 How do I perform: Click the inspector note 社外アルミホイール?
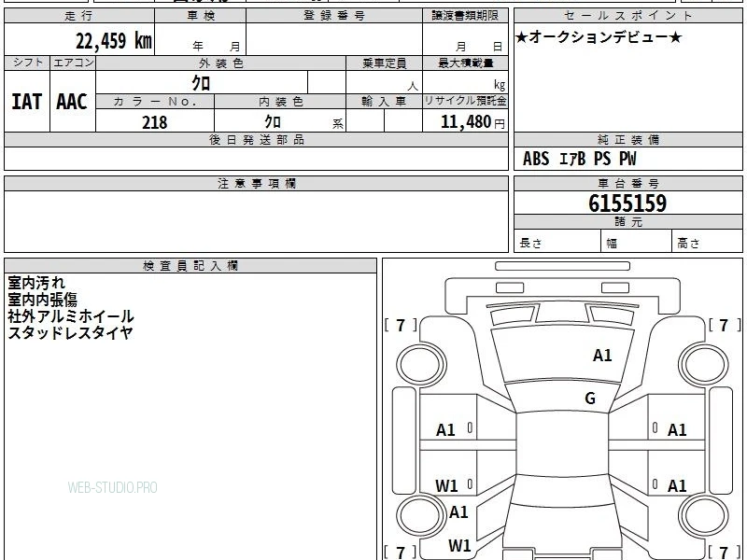(x=71, y=316)
